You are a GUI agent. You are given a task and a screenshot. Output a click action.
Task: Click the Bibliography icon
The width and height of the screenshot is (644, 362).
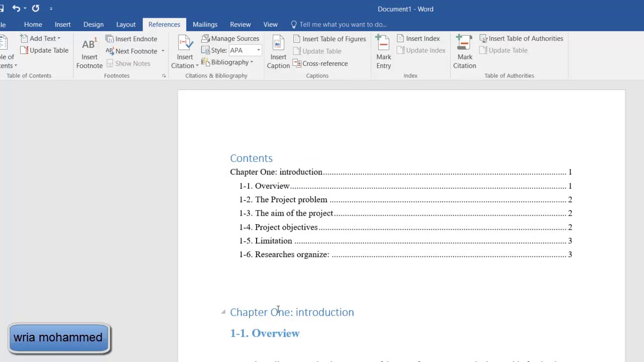coord(205,62)
